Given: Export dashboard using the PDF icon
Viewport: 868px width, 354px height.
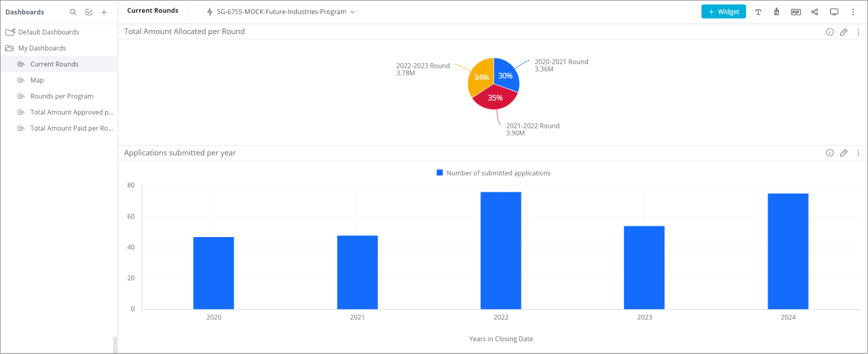Looking at the screenshot, I should click(x=796, y=12).
